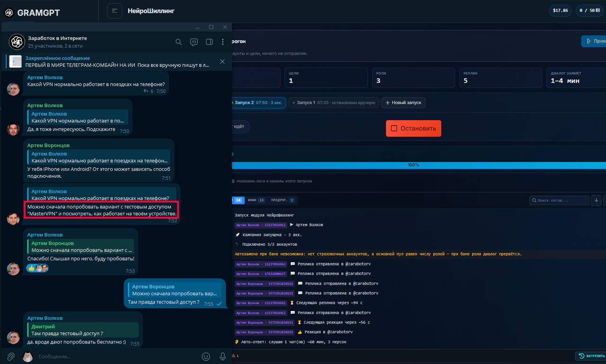Image resolution: width=606 pixels, height=364 pixels.
Task: Open the emoji picker in Telegram
Action: [205, 356]
